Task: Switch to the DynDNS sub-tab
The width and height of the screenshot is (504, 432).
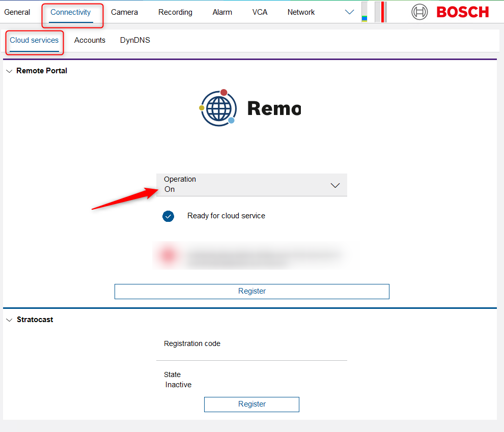Action: 135,40
